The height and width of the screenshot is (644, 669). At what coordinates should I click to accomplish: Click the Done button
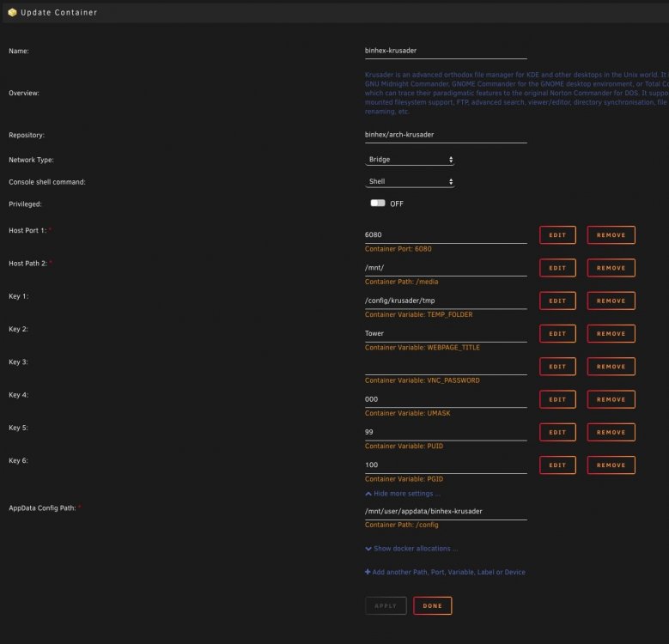[432, 605]
